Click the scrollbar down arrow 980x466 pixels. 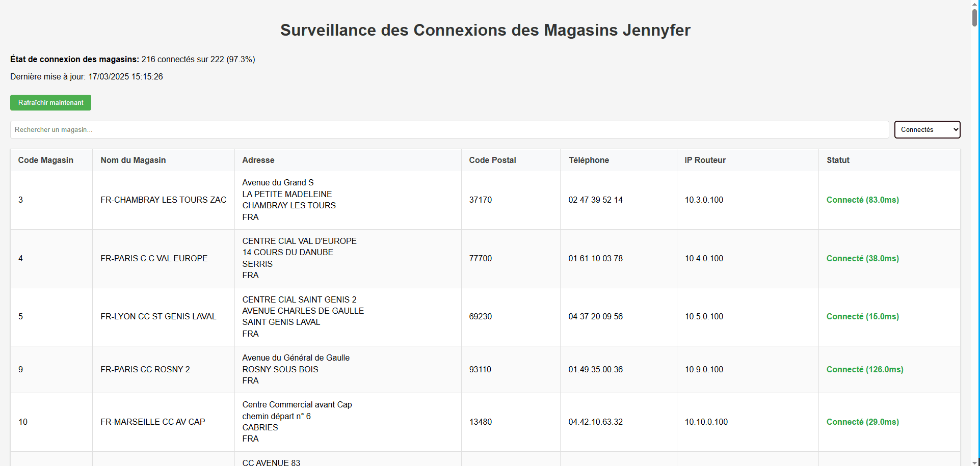975,462
